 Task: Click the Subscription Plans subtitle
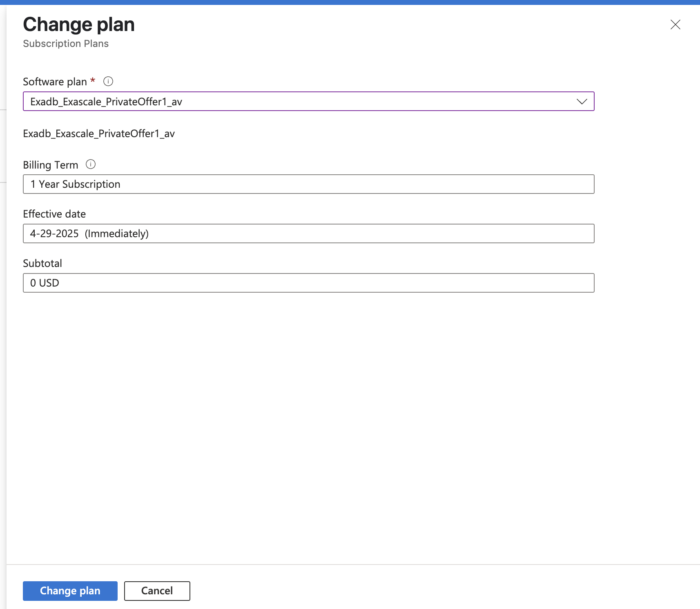(66, 44)
